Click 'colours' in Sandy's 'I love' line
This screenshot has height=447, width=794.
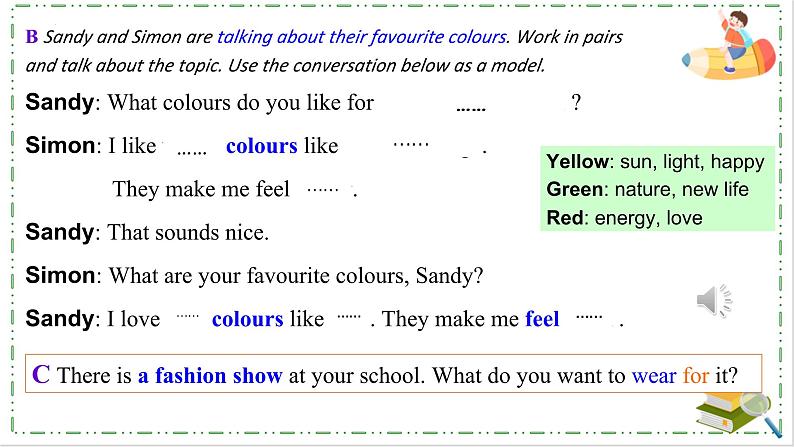tap(248, 319)
